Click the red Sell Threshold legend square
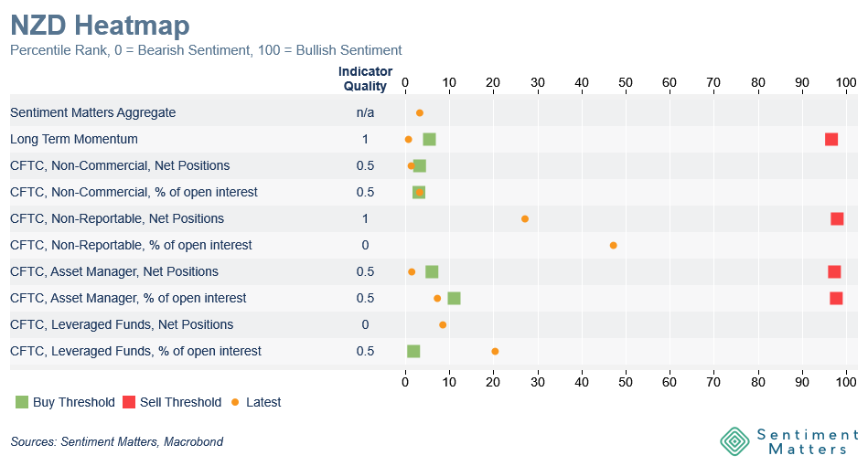868x466 pixels. click(x=128, y=402)
